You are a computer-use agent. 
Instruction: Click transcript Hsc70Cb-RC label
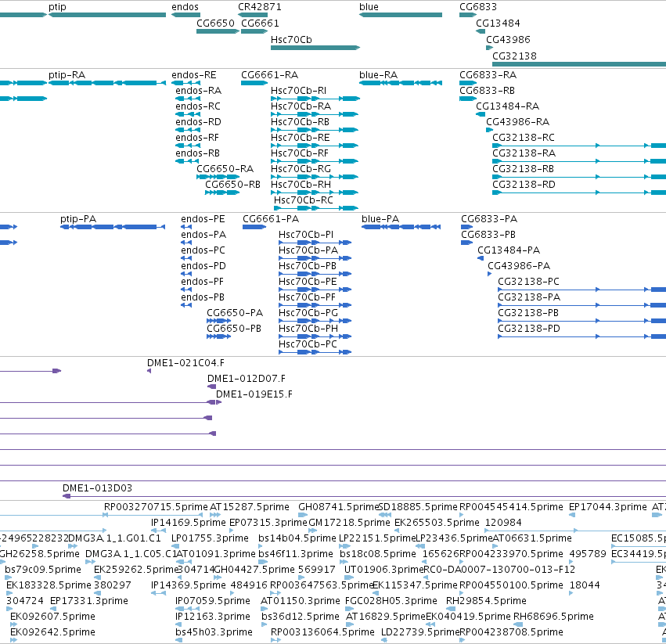[x=304, y=200]
